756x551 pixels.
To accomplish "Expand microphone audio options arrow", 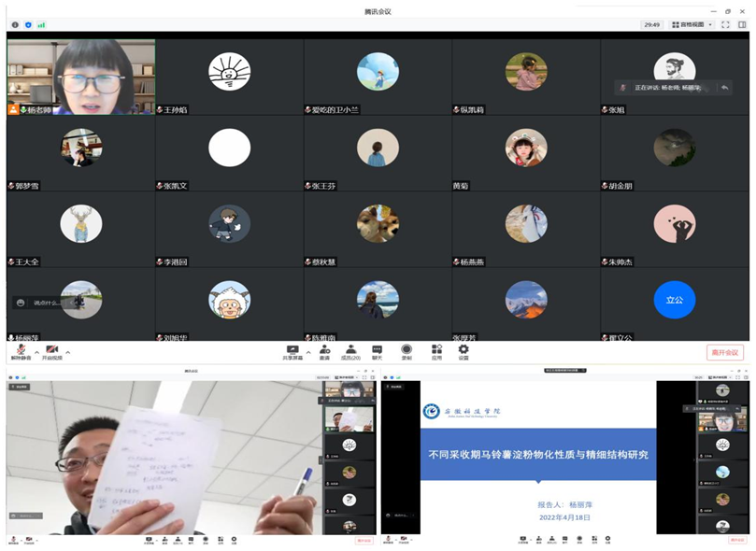I will pyautogui.click(x=36, y=353).
